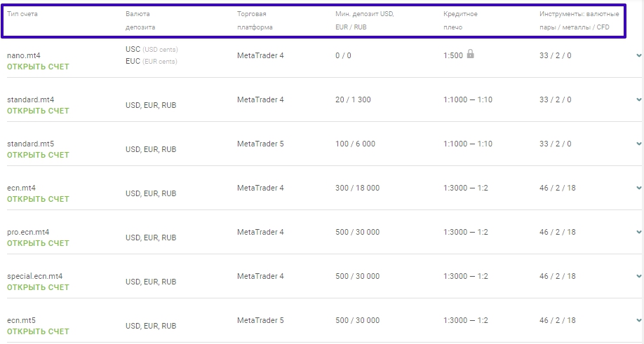Expand the standard.mt4 row chevron

tap(638, 99)
